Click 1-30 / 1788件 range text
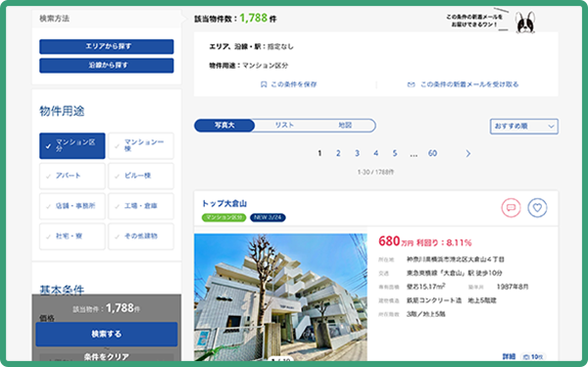Image resolution: width=588 pixels, height=367 pixels. pyautogui.click(x=375, y=172)
